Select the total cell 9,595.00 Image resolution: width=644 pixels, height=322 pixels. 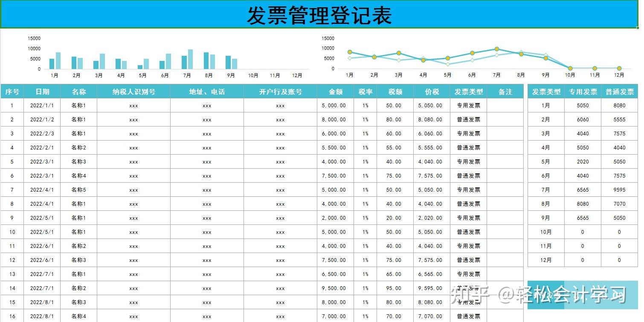432,288
